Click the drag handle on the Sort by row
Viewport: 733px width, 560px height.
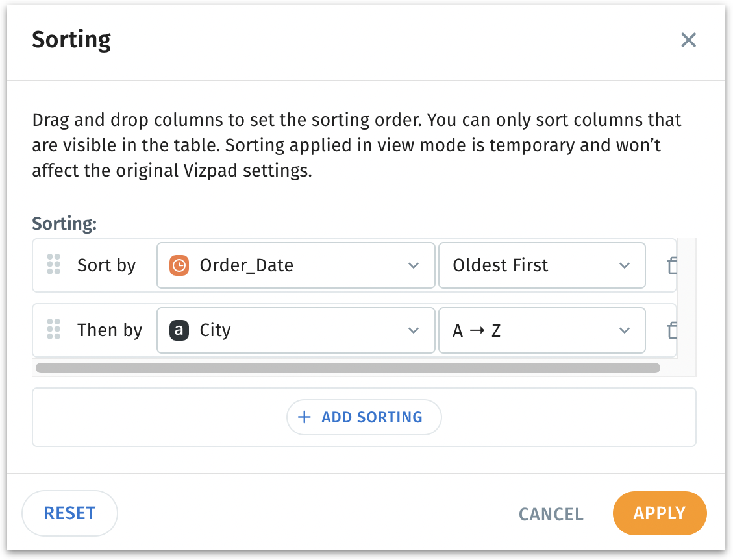tap(54, 265)
